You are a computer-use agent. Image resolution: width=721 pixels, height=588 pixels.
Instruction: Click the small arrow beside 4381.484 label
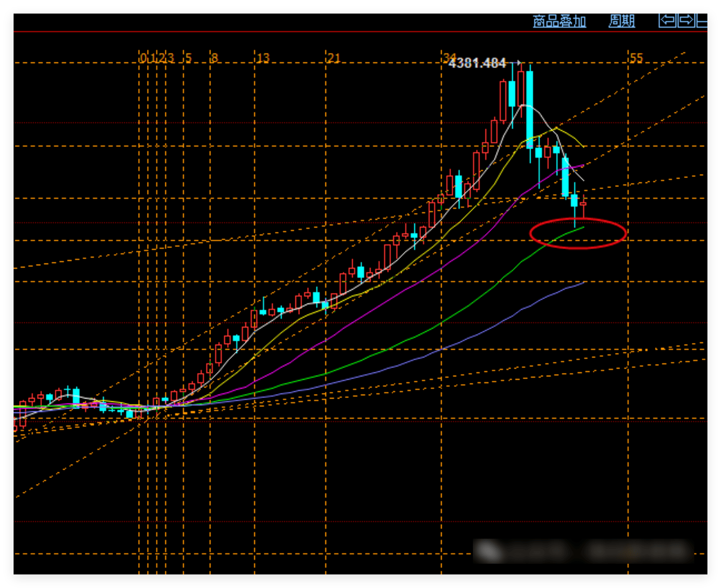pyautogui.click(x=518, y=63)
